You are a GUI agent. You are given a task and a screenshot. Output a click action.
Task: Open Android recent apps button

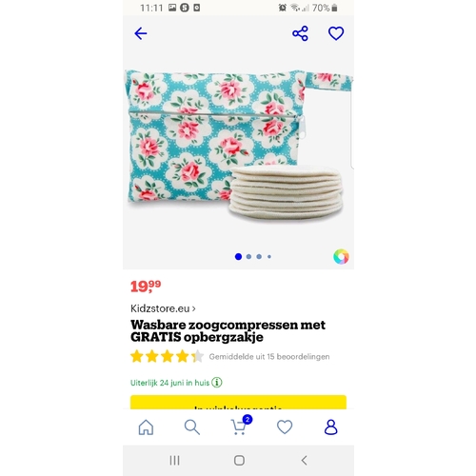(x=174, y=460)
